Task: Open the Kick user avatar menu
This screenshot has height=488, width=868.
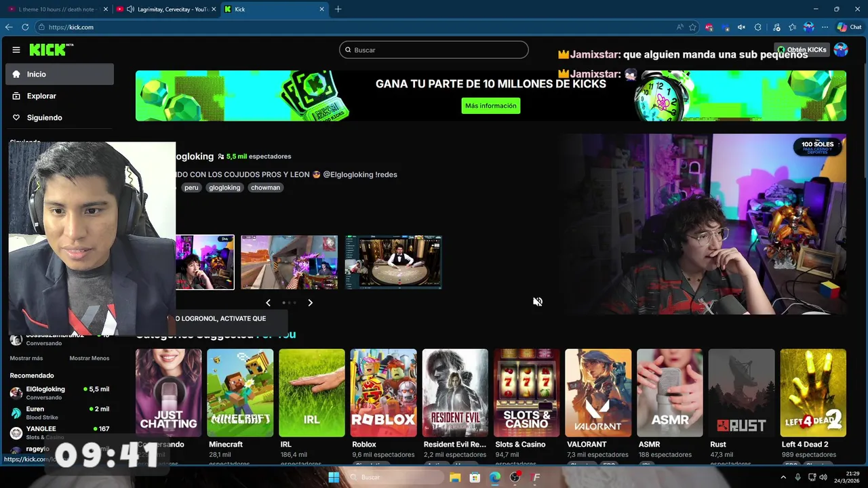Action: click(841, 49)
